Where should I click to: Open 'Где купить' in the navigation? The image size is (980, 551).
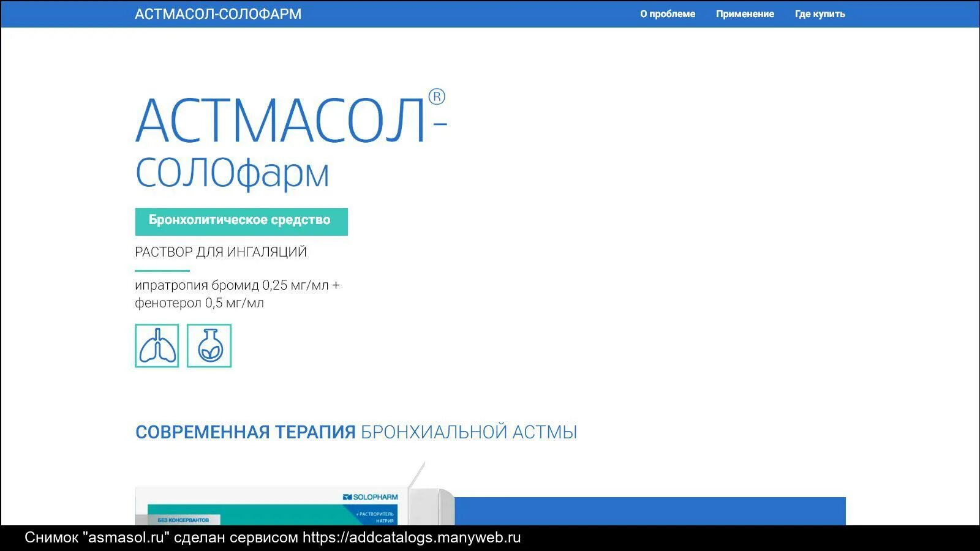820,14
